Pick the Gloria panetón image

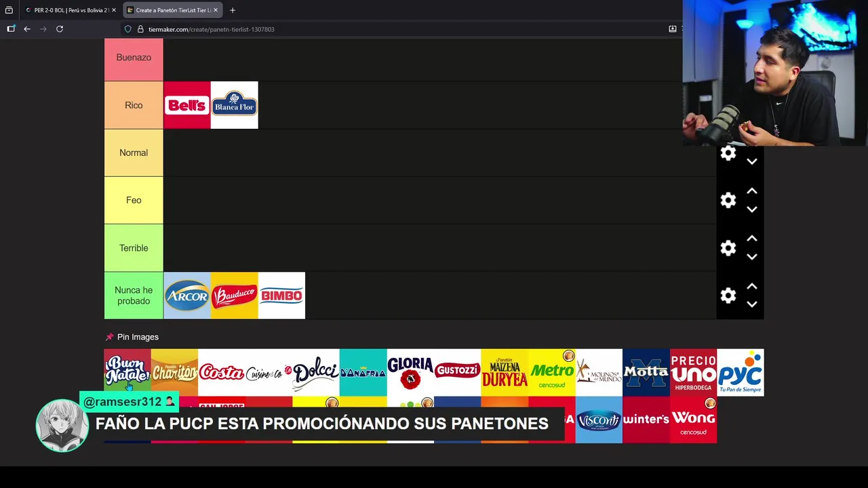coord(410,372)
